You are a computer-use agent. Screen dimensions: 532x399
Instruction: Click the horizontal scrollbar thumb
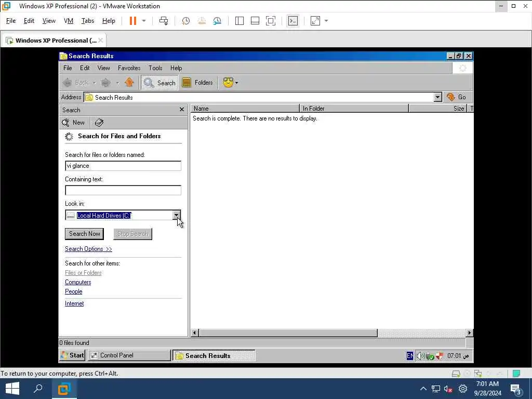coord(288,333)
